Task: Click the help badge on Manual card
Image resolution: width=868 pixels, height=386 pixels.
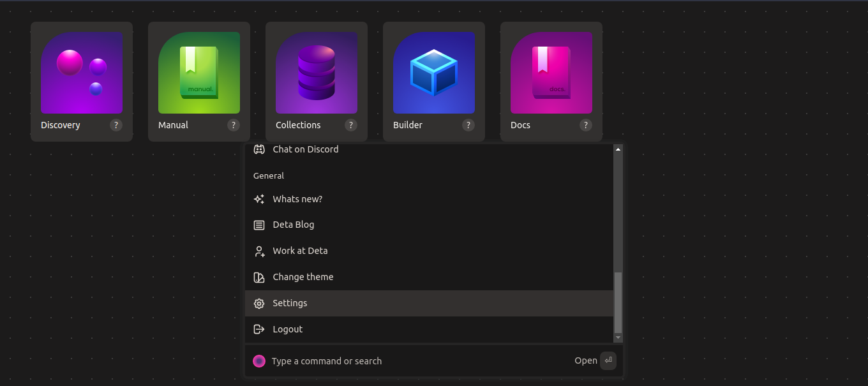Action: 233,125
